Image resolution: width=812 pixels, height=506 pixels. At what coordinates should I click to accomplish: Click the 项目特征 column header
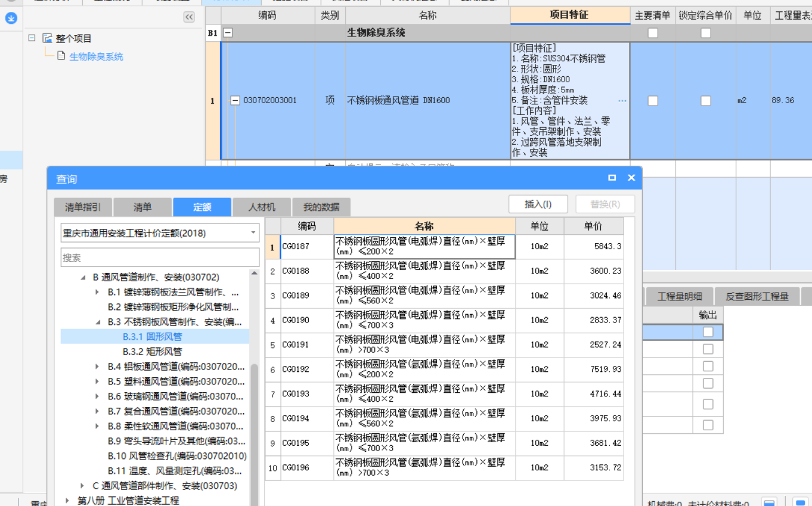[x=570, y=15]
